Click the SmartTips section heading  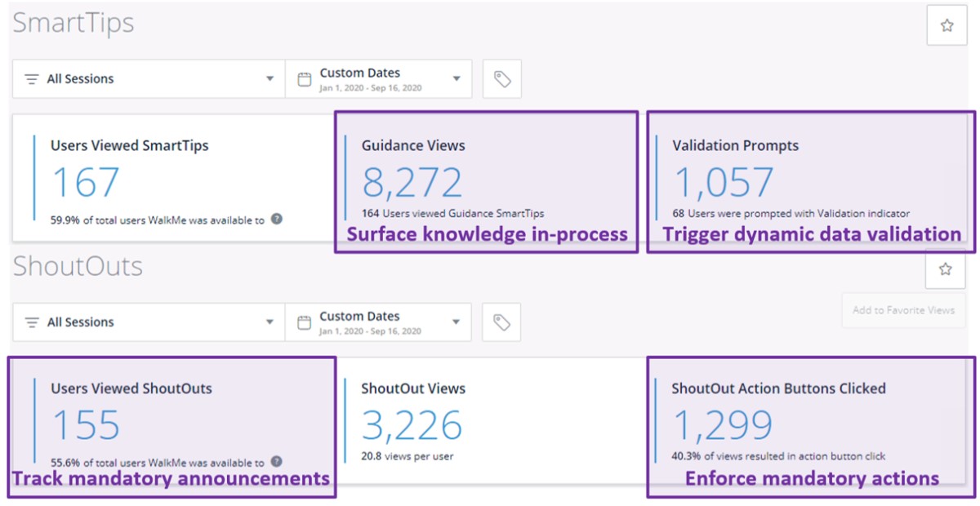[73, 24]
